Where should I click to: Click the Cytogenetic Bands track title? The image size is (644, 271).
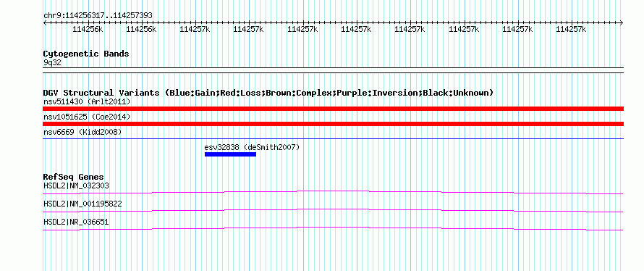[x=86, y=54]
